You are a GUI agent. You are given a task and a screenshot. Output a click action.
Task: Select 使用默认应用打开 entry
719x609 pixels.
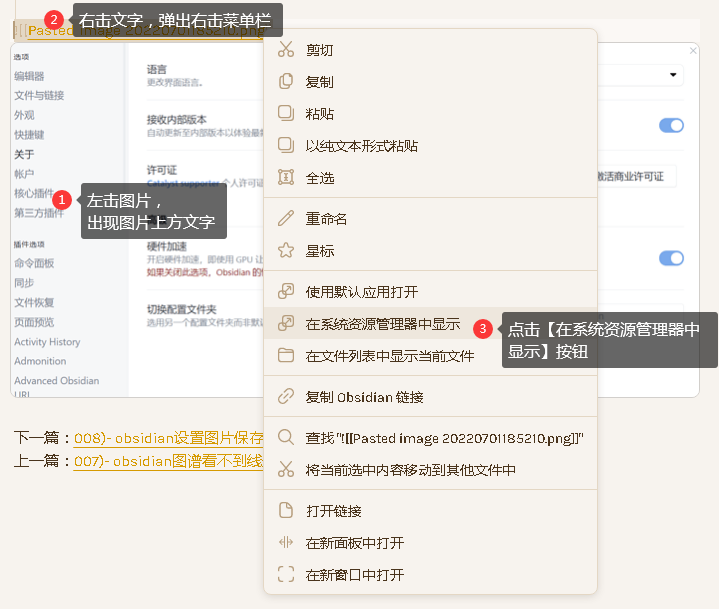pos(430,291)
